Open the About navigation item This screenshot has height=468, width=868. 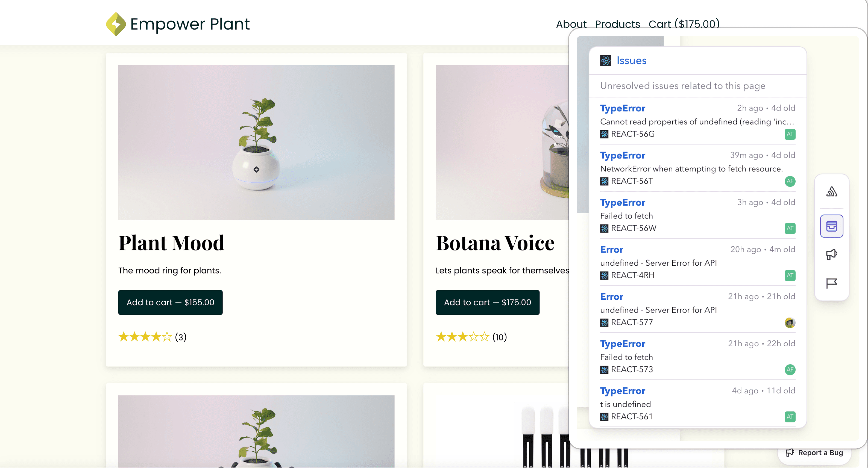point(571,24)
